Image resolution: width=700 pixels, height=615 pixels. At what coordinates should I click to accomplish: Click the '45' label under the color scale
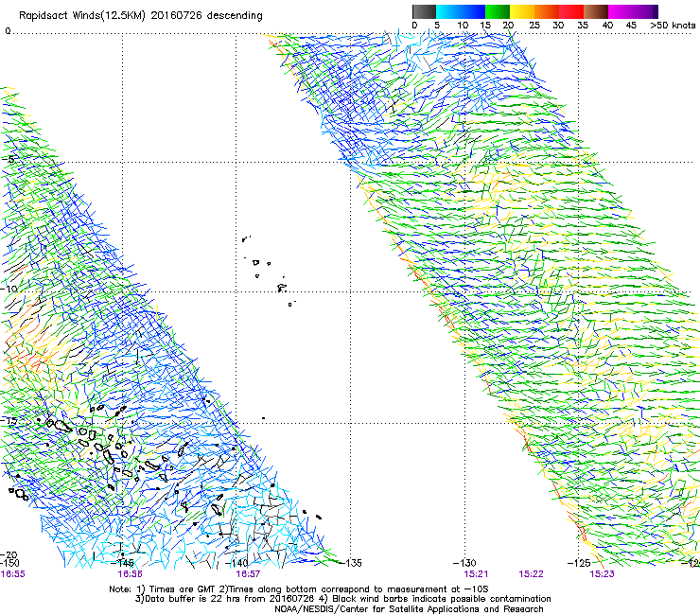(631, 25)
